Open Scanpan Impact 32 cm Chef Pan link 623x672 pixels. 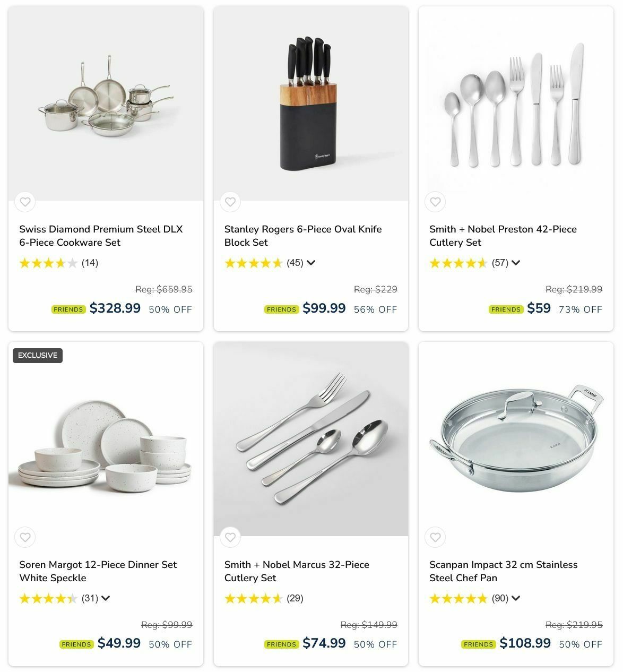(503, 571)
